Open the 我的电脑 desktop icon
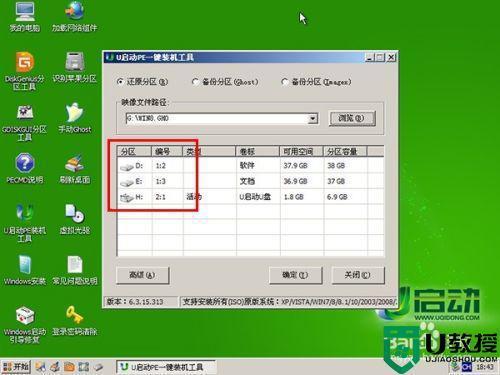The image size is (500, 375). (x=25, y=17)
